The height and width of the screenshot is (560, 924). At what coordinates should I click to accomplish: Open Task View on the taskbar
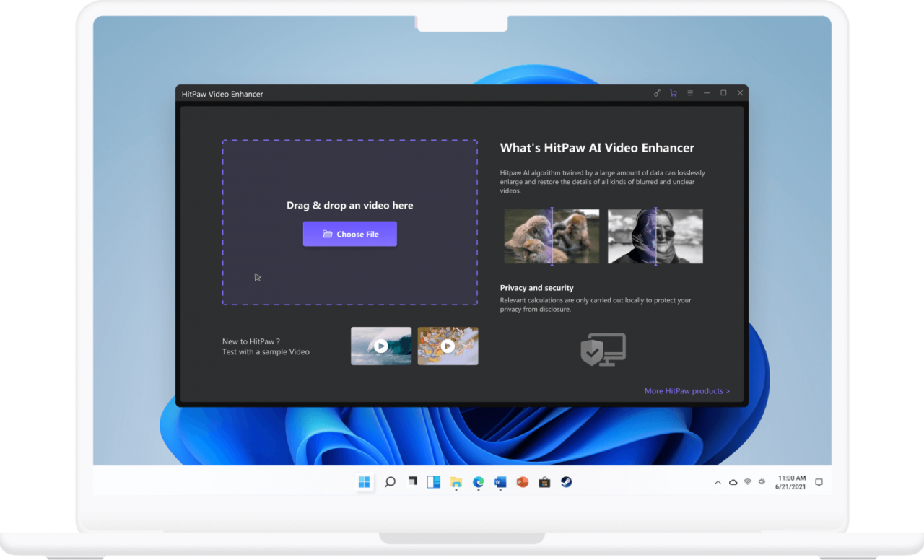[x=412, y=482]
